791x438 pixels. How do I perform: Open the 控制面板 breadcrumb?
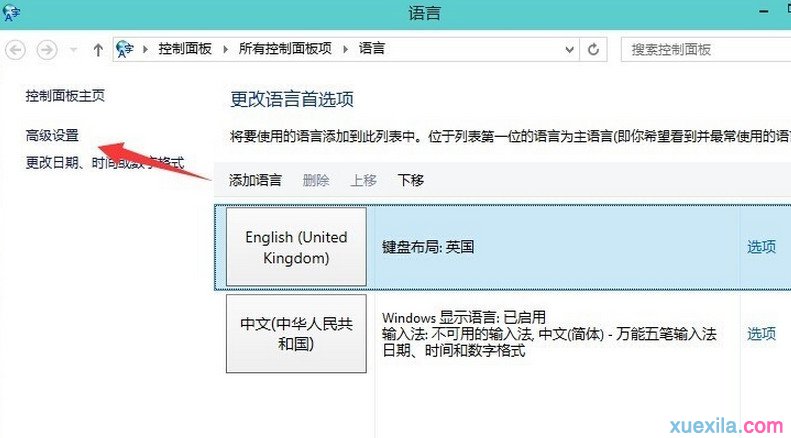pyautogui.click(x=185, y=48)
